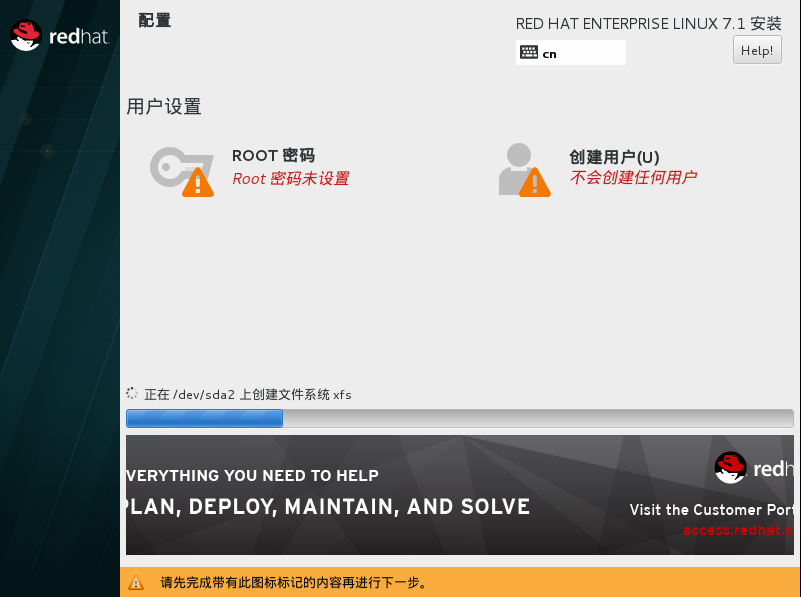Viewport: 801px width, 597px height.
Task: Click the orange bar warning message text
Action: 294,582
